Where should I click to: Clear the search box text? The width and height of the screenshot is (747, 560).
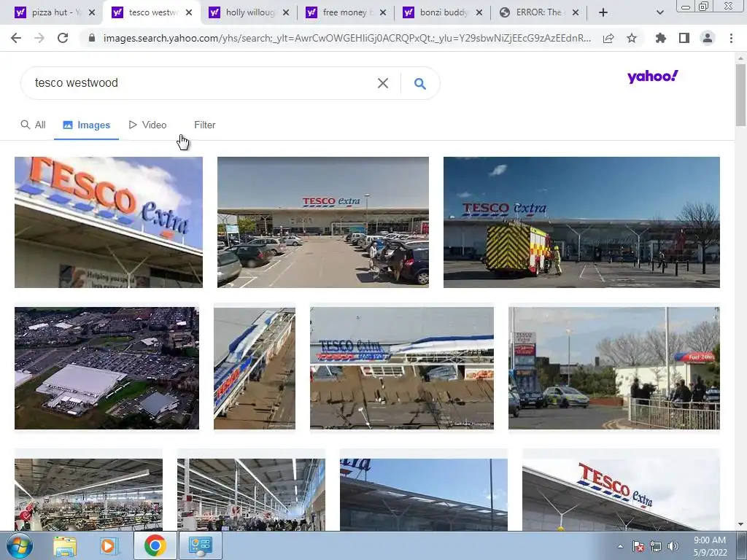(382, 83)
